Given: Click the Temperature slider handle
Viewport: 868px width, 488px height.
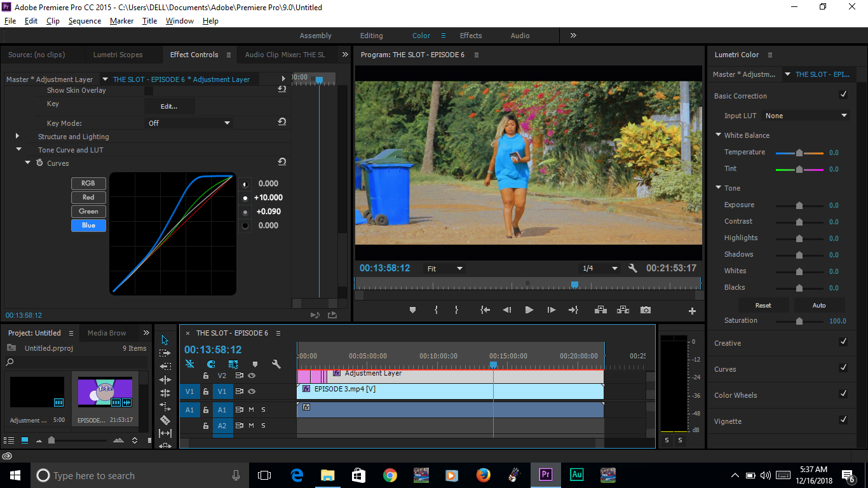Looking at the screenshot, I should [799, 152].
